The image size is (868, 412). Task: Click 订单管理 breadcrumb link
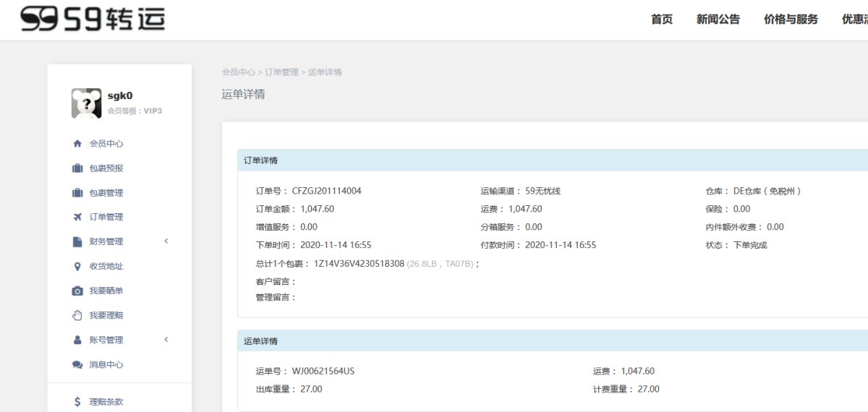(281, 72)
